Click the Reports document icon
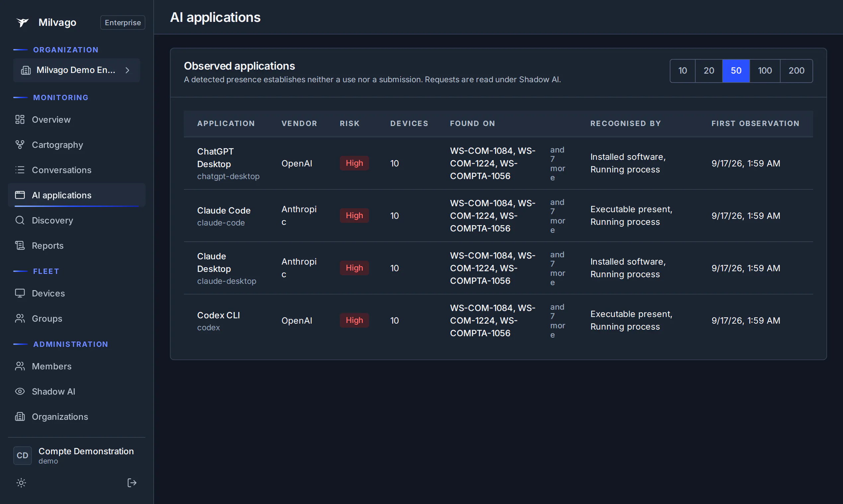 20,245
